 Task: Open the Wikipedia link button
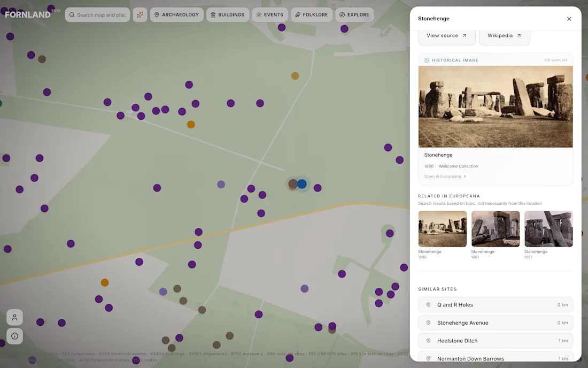[x=505, y=36]
